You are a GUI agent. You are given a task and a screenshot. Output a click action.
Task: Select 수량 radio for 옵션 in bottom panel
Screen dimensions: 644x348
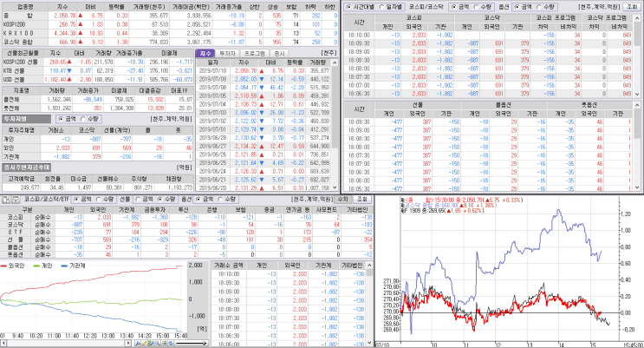(x=221, y=199)
